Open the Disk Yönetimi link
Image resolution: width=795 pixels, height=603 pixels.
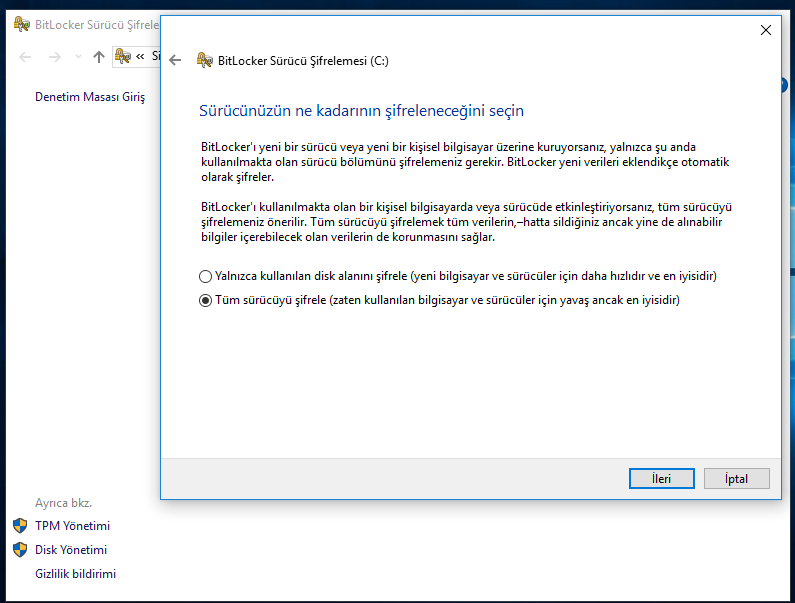(70, 550)
